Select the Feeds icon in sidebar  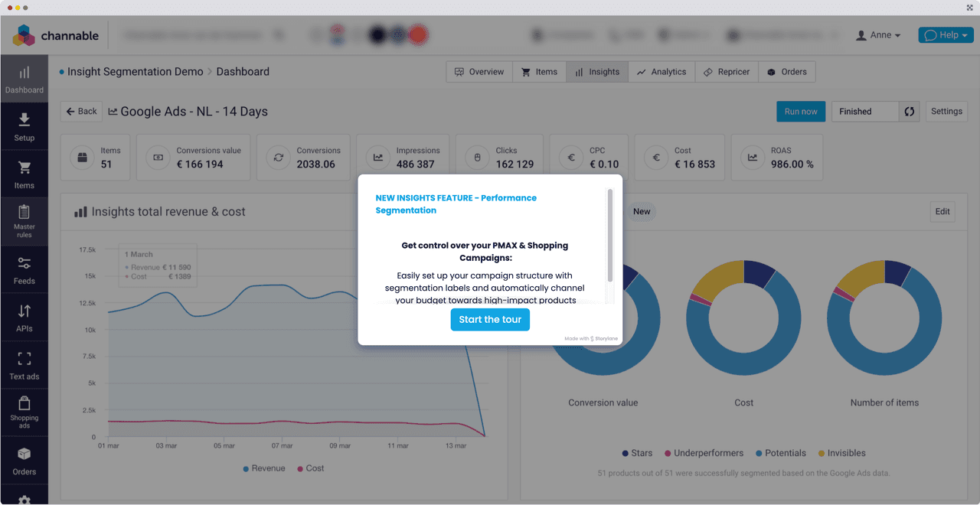[x=24, y=269]
